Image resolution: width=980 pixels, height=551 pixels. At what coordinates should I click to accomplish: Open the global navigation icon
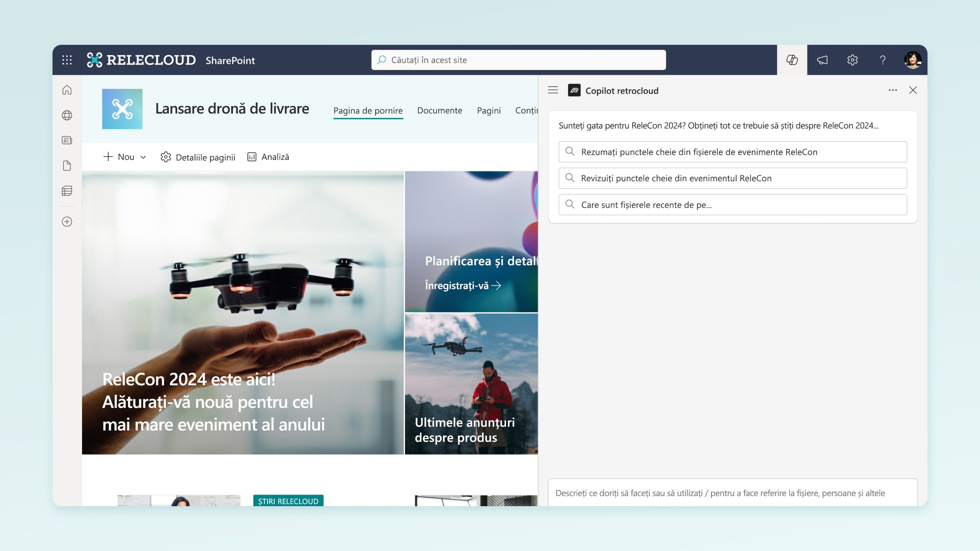point(67,115)
